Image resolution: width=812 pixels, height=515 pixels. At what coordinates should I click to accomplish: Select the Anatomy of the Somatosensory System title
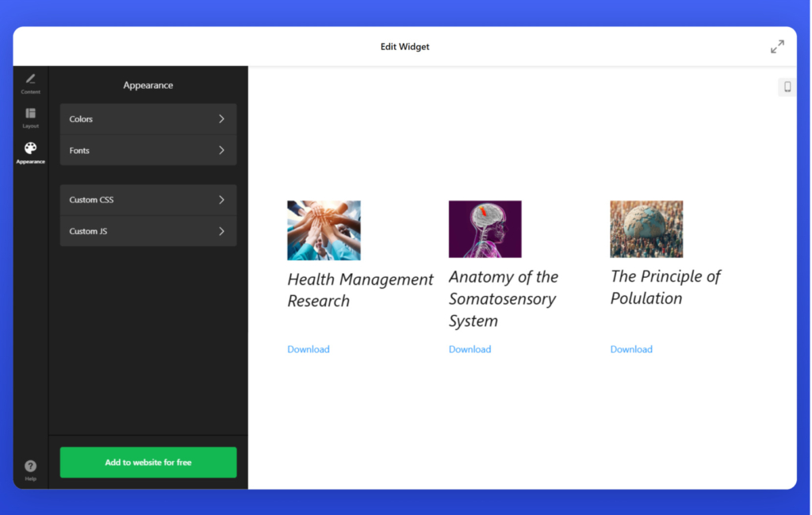click(503, 298)
